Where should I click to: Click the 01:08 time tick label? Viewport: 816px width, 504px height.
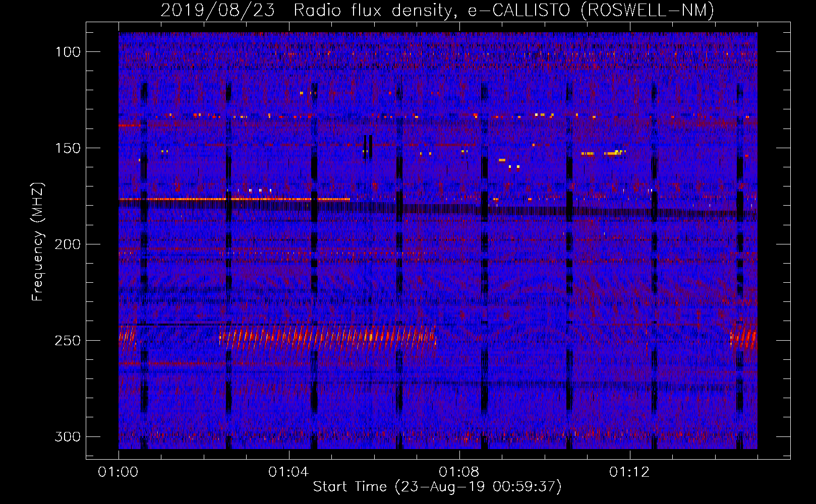coord(459,472)
